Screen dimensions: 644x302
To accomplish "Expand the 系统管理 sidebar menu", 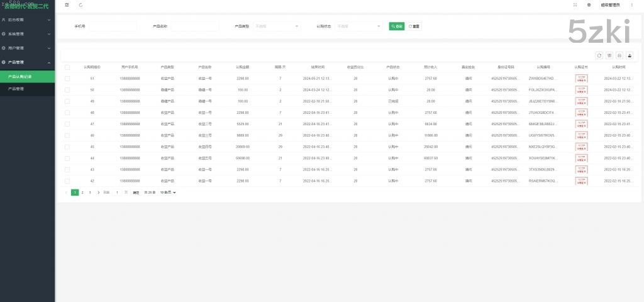I will tap(27, 34).
